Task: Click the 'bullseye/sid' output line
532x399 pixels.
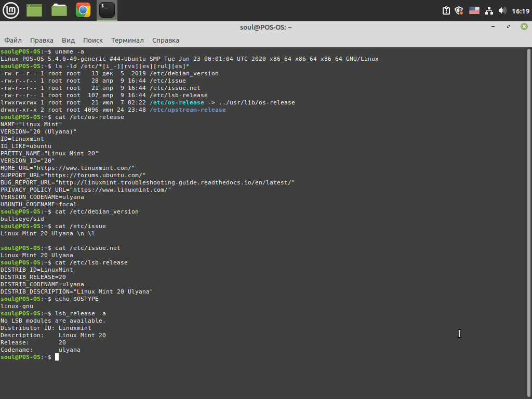Action: click(22, 219)
